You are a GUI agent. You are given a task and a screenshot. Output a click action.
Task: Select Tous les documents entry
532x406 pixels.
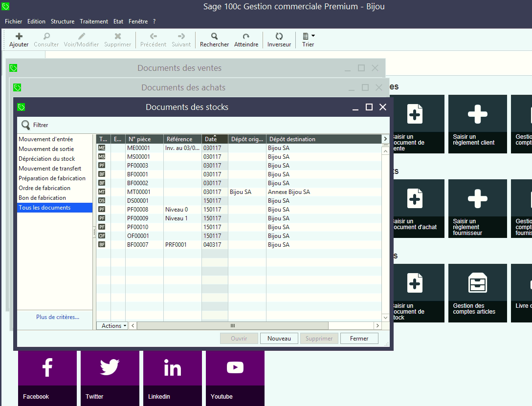55,208
